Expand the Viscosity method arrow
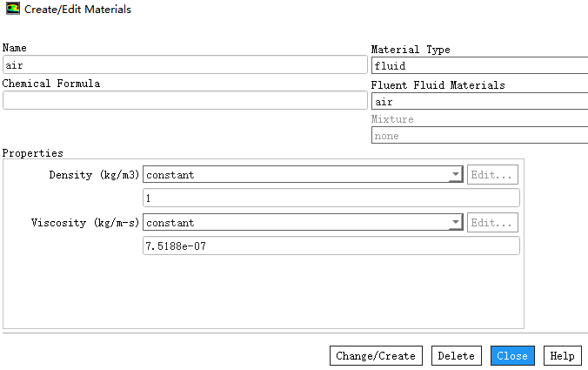 (x=456, y=223)
